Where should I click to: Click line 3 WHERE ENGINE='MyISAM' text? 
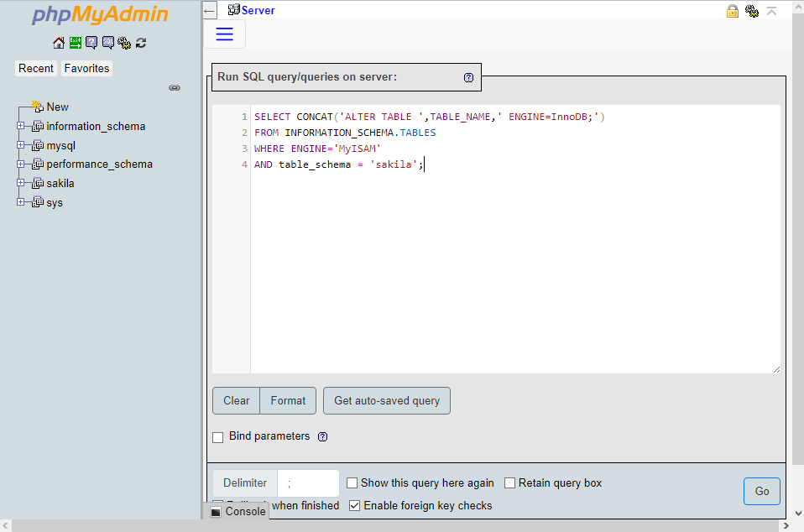[x=317, y=149]
